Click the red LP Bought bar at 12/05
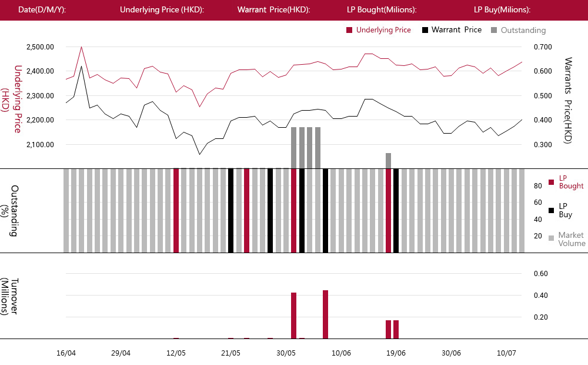This screenshot has height=365, width=588. coord(176,211)
